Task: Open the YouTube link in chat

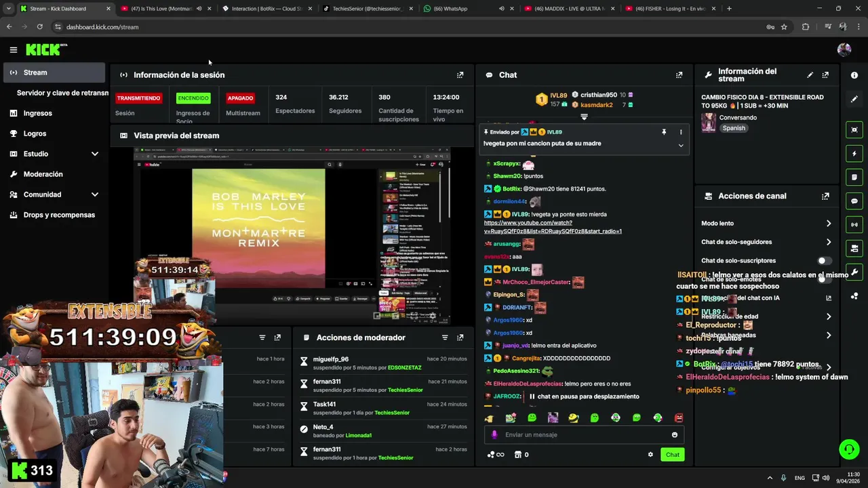Action: 553,227
